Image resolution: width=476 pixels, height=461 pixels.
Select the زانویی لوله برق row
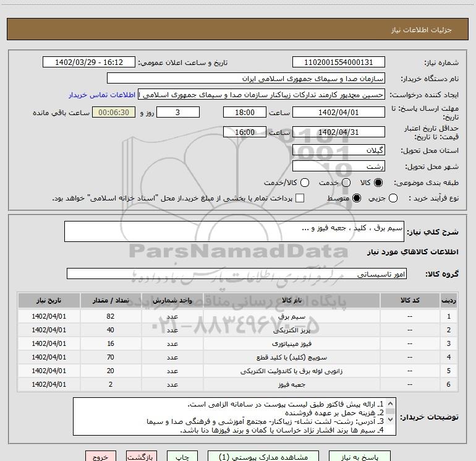click(238, 371)
